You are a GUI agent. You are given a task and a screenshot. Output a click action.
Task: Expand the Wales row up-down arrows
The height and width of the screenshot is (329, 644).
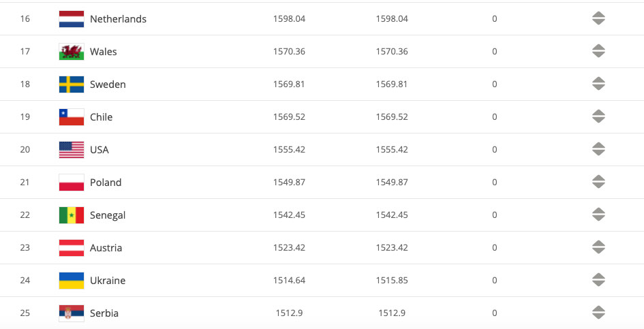(598, 51)
